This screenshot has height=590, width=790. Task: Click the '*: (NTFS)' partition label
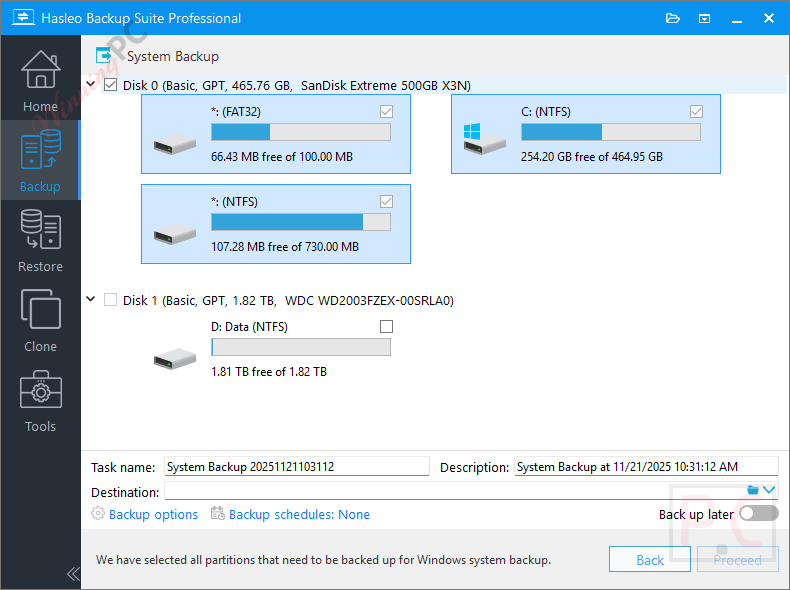click(234, 202)
